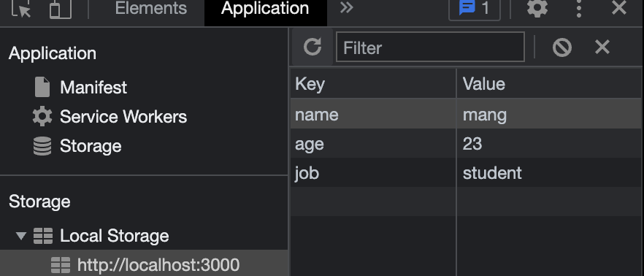Show more tabs with the double chevron
Screen dimensions: 644x276
click(347, 7)
